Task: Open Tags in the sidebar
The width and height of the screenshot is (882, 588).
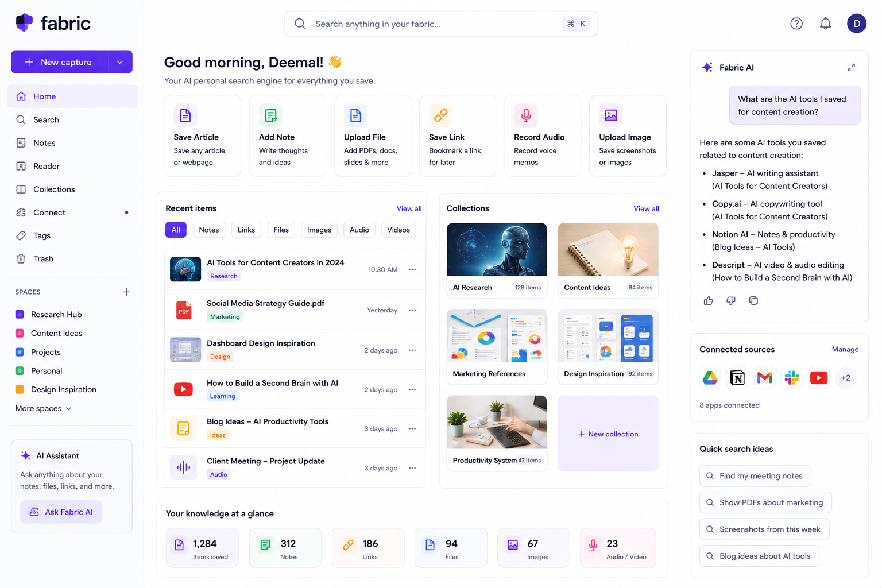Action: coord(72,235)
